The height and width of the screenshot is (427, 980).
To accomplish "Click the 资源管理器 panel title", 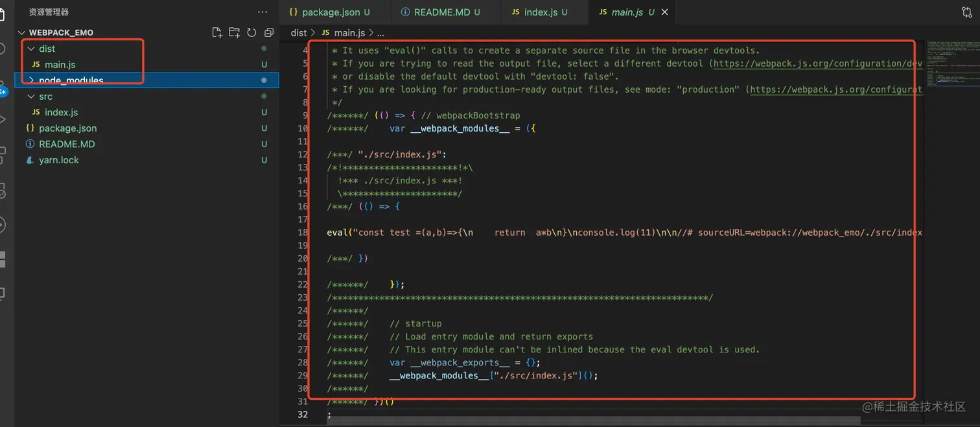I will point(49,12).
